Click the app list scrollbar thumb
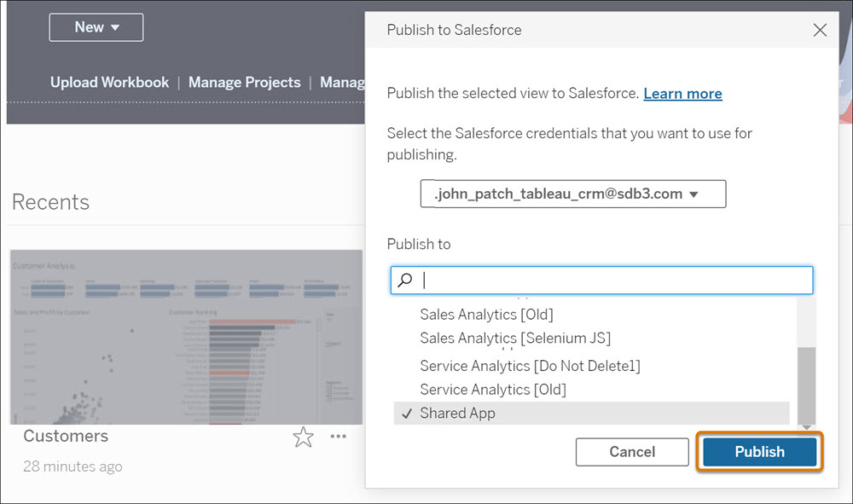Screen dimensions: 853x504 806,385
